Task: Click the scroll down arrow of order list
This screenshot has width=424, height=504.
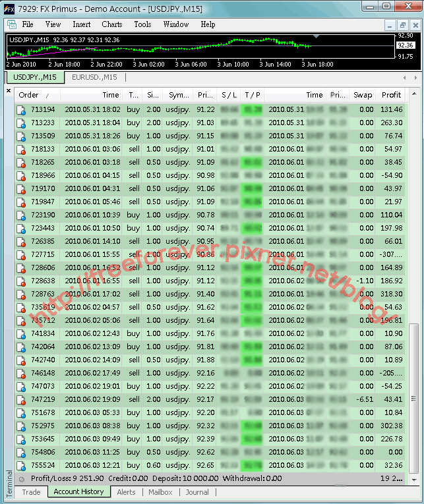Action: point(414,480)
